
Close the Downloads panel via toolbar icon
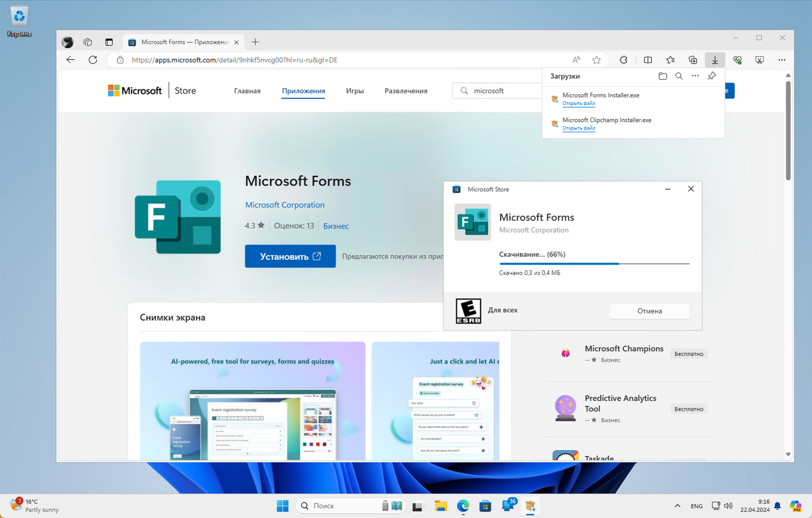715,60
